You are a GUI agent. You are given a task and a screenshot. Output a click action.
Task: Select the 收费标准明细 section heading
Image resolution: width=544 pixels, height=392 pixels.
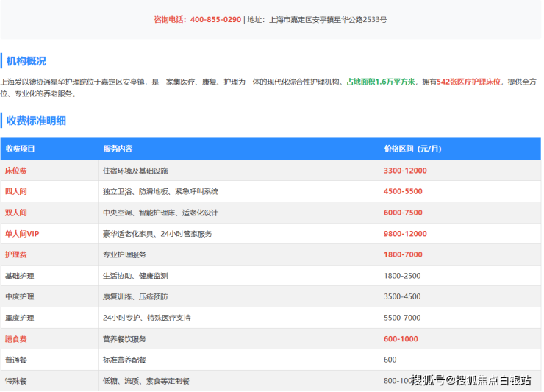36,121
